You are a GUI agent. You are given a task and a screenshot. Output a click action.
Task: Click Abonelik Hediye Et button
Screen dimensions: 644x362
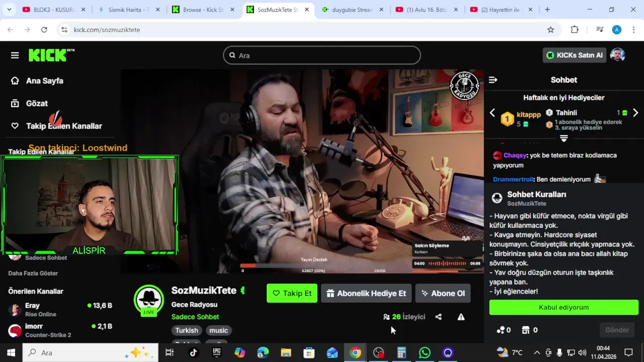coord(366,293)
